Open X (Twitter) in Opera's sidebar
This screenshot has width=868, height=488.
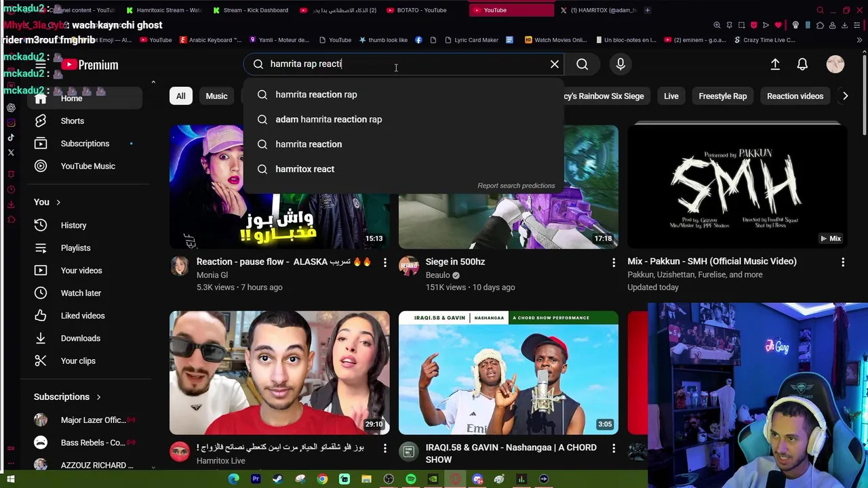[x=11, y=152]
